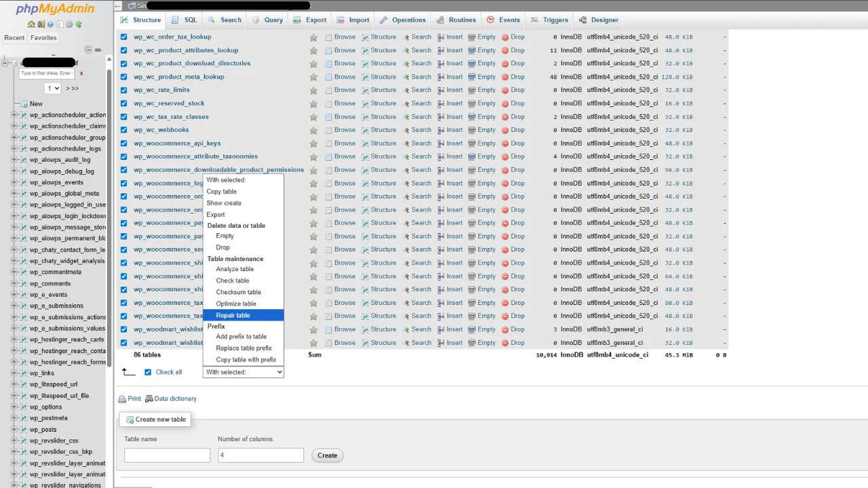Uncheck the wp_woodmart_wishlist last row checkbox
This screenshot has height=488, width=868.
[x=123, y=343]
